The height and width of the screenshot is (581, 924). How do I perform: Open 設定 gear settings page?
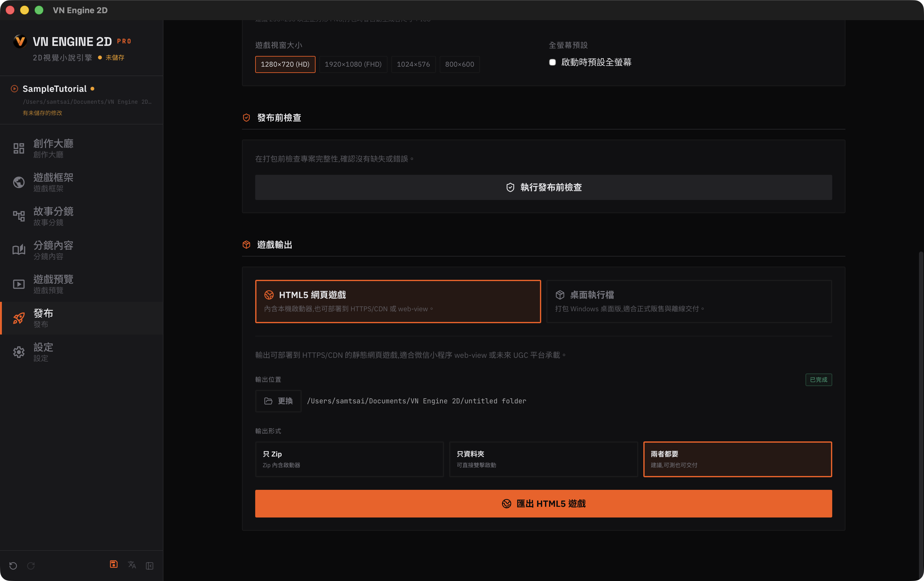pyautogui.click(x=81, y=352)
